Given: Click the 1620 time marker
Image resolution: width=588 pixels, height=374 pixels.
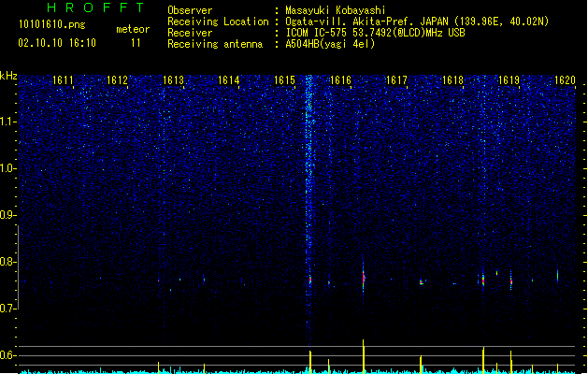Looking at the screenshot, I should coord(565,80).
